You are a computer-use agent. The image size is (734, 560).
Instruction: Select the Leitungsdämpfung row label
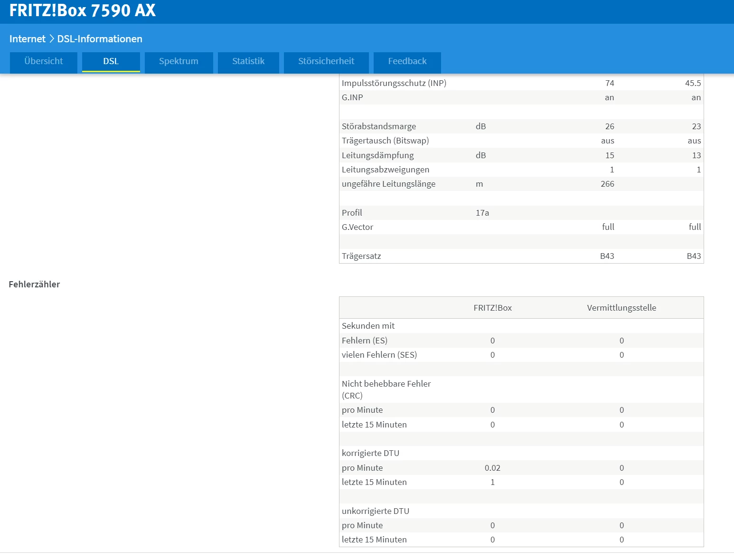pyautogui.click(x=378, y=155)
